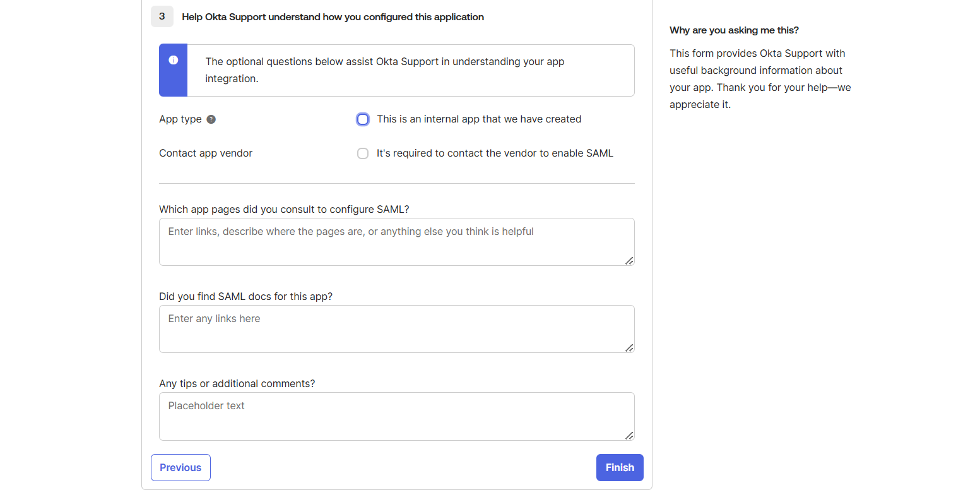Click resize handle of the SAML docs textarea
980x490 pixels.
[x=629, y=348]
